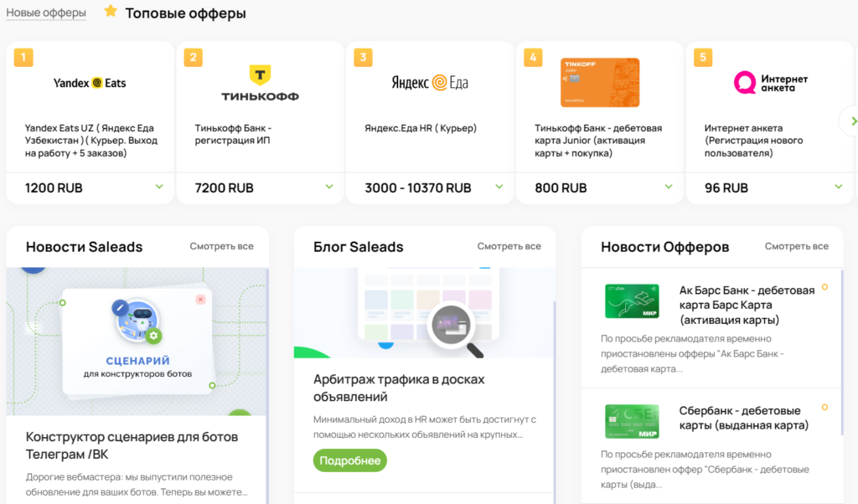This screenshot has width=858, height=504.
Task: Click the Интернет анкета logo
Action: [x=771, y=83]
